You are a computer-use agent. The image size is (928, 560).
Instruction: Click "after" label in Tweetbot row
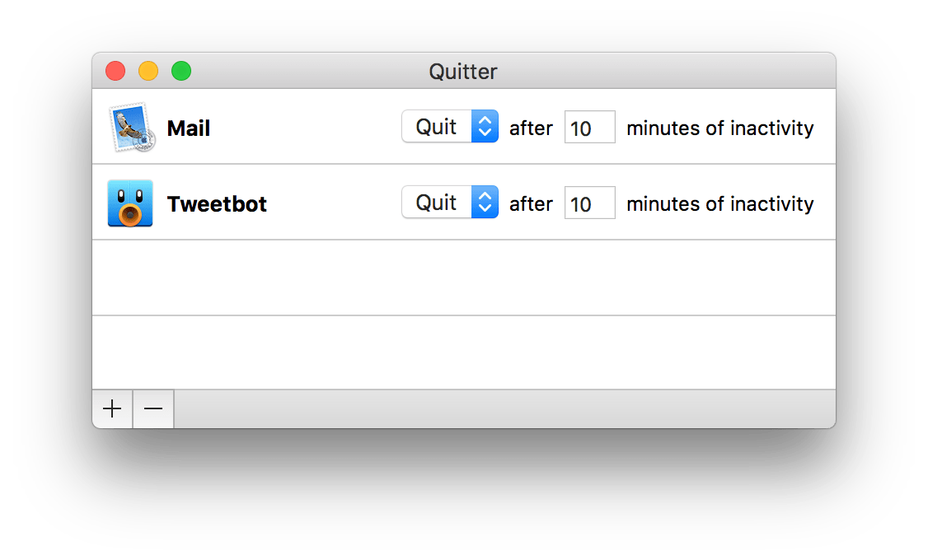pos(531,204)
